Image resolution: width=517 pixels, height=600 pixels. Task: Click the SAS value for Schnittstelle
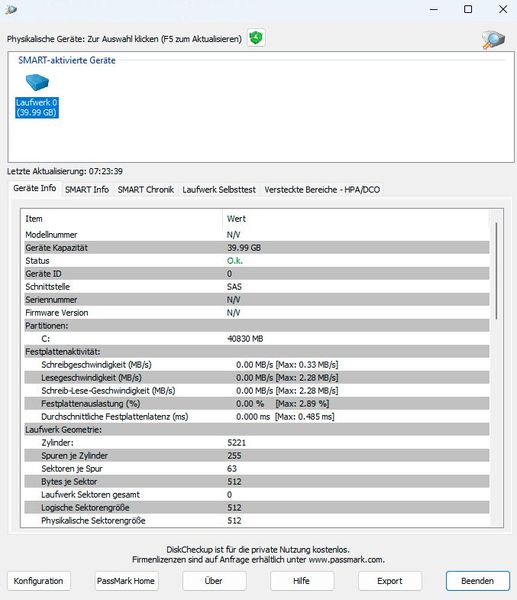coord(234,287)
